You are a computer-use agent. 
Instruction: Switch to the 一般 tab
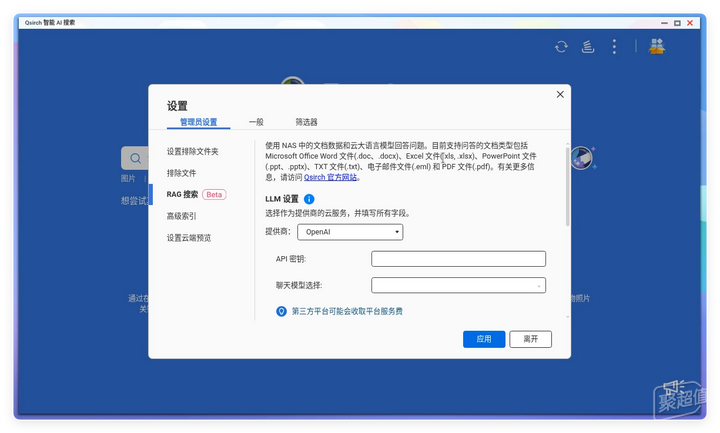coord(256,122)
